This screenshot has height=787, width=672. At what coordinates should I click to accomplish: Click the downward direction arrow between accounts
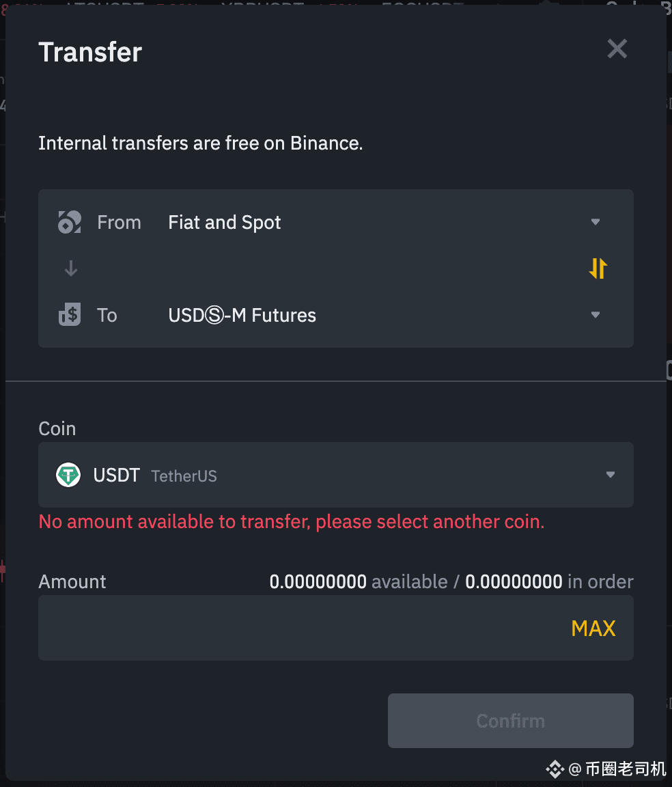pos(71,268)
